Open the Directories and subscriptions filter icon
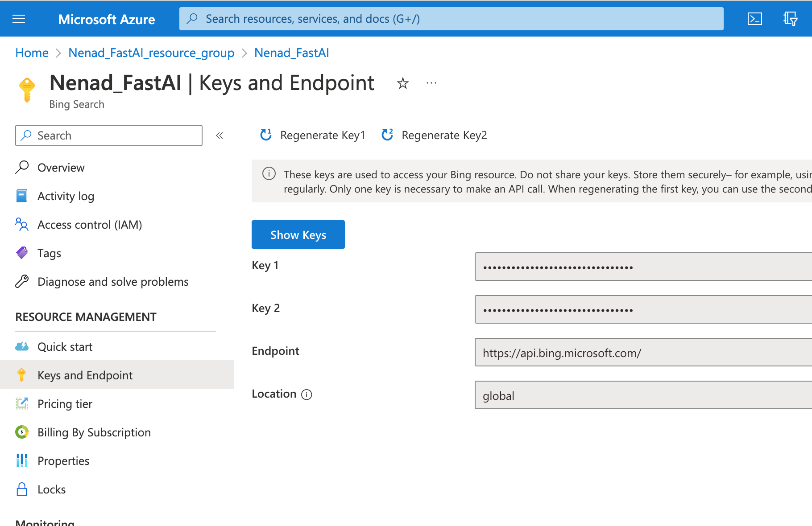This screenshot has height=526, width=812. pyautogui.click(x=790, y=19)
